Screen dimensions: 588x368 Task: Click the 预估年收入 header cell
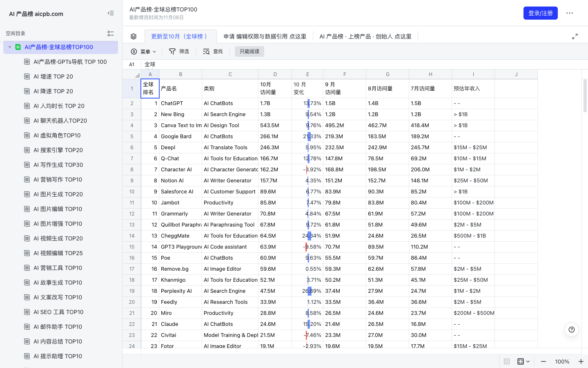(473, 88)
